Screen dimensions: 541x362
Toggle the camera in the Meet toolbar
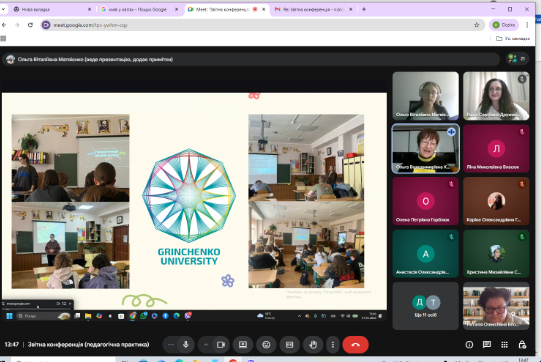pyautogui.click(x=221, y=344)
